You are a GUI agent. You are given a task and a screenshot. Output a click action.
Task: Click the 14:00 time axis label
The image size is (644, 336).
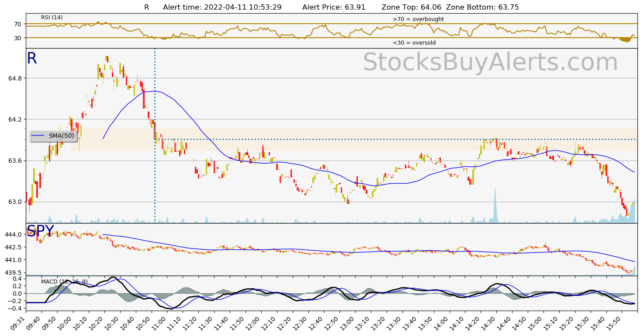pyautogui.click(x=442, y=322)
